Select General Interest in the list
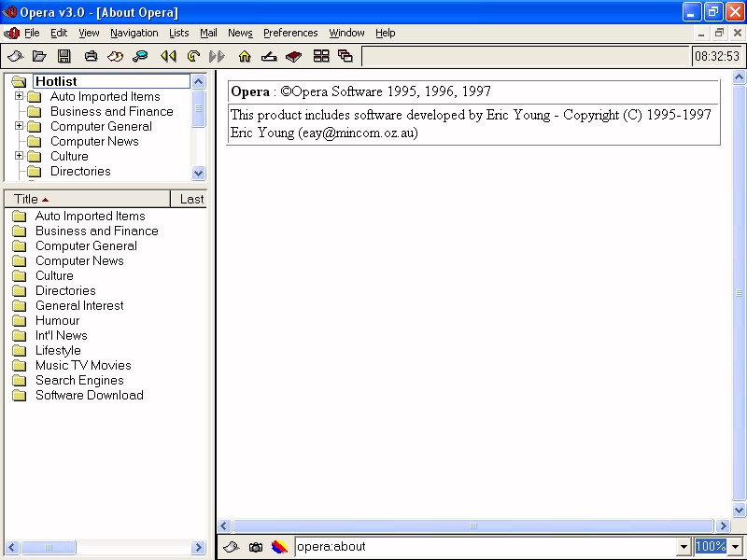 click(79, 306)
